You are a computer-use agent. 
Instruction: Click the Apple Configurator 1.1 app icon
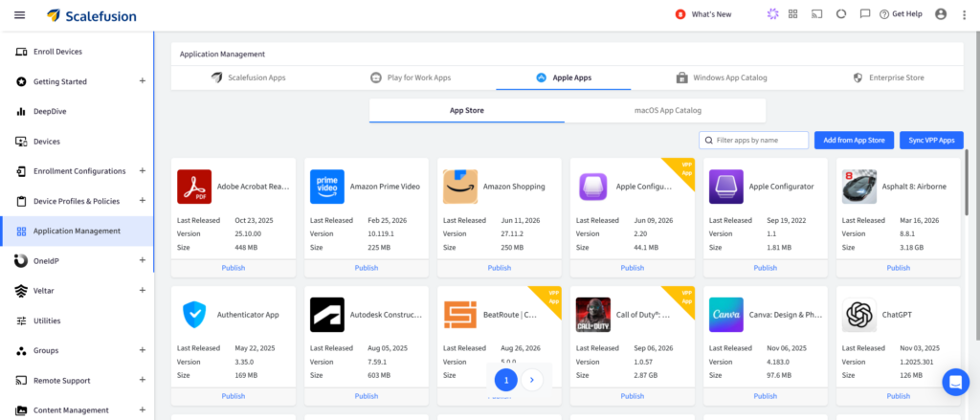pos(726,187)
